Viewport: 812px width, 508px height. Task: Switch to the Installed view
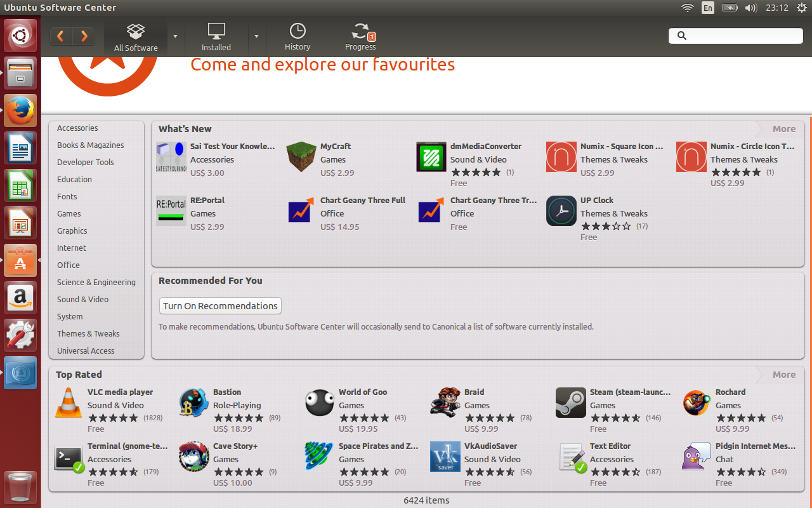[x=216, y=37]
